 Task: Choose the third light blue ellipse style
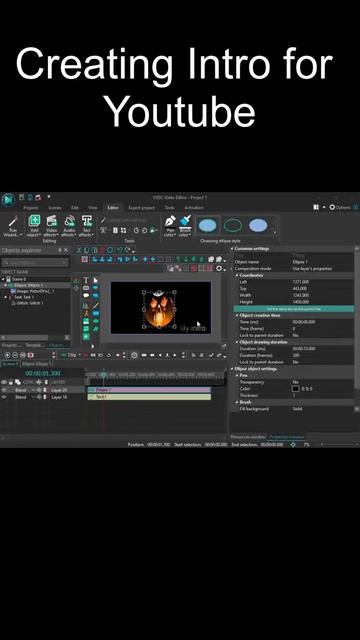[258, 225]
